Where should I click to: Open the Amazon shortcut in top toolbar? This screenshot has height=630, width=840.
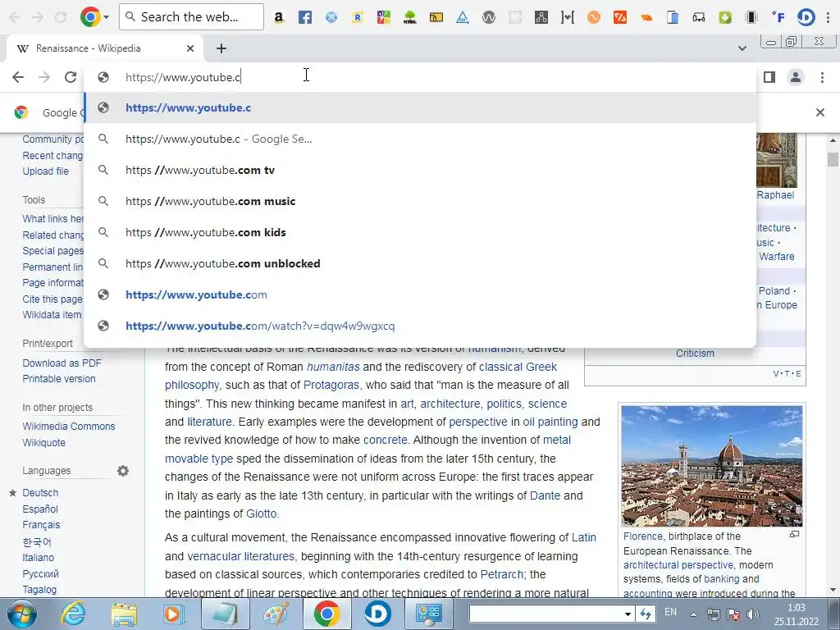pyautogui.click(x=279, y=17)
